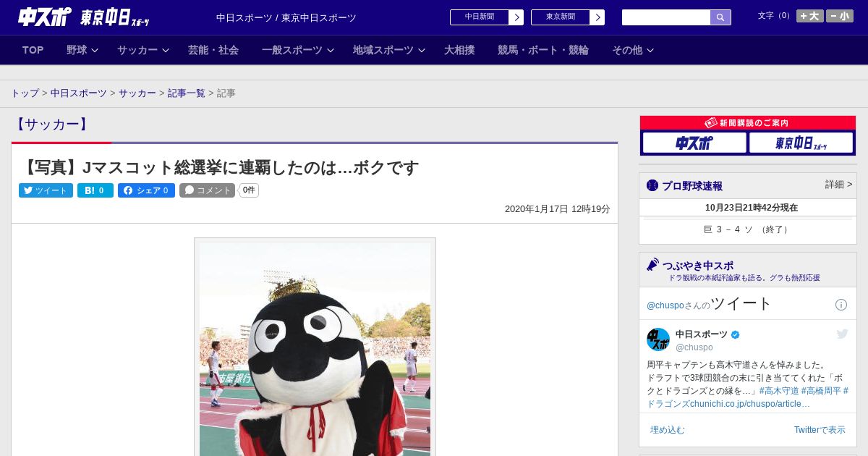Click the baseball icon next to プロ野球速報
Screen dimensions: 868x456
[x=652, y=185]
